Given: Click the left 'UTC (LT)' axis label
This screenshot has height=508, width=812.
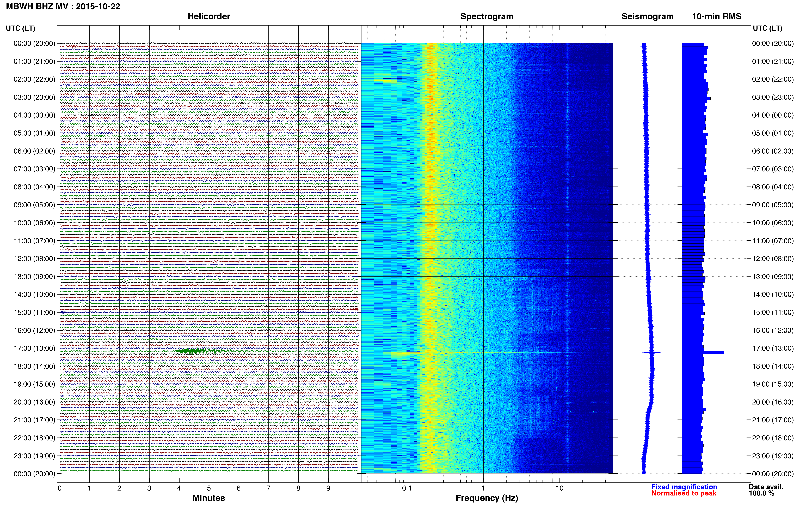Looking at the screenshot, I should pos(21,28).
